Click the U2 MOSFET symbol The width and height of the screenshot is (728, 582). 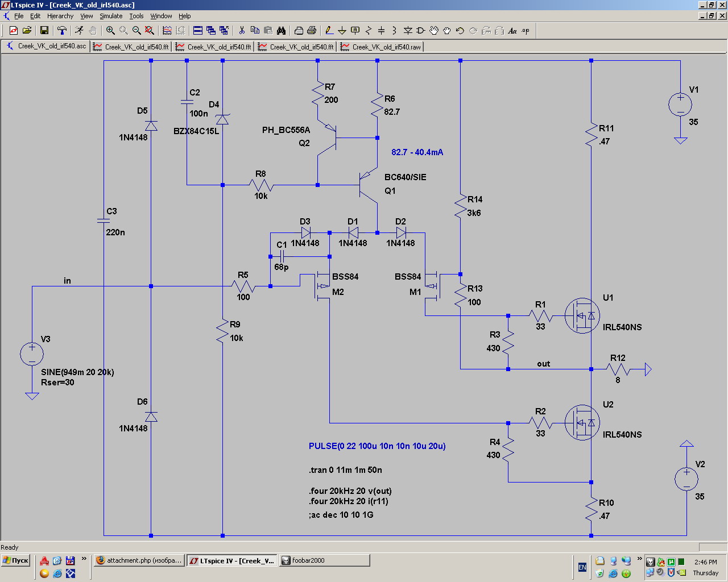(582, 422)
